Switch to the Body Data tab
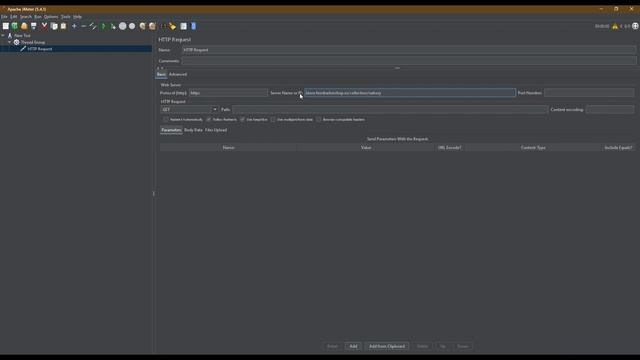Viewport: 640px width, 360px height. 193,130
